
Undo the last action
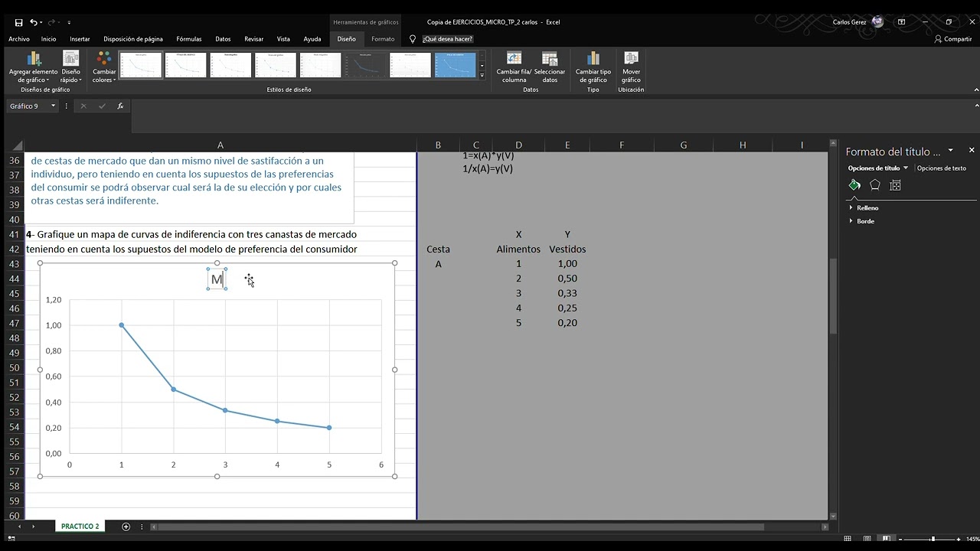34,22
